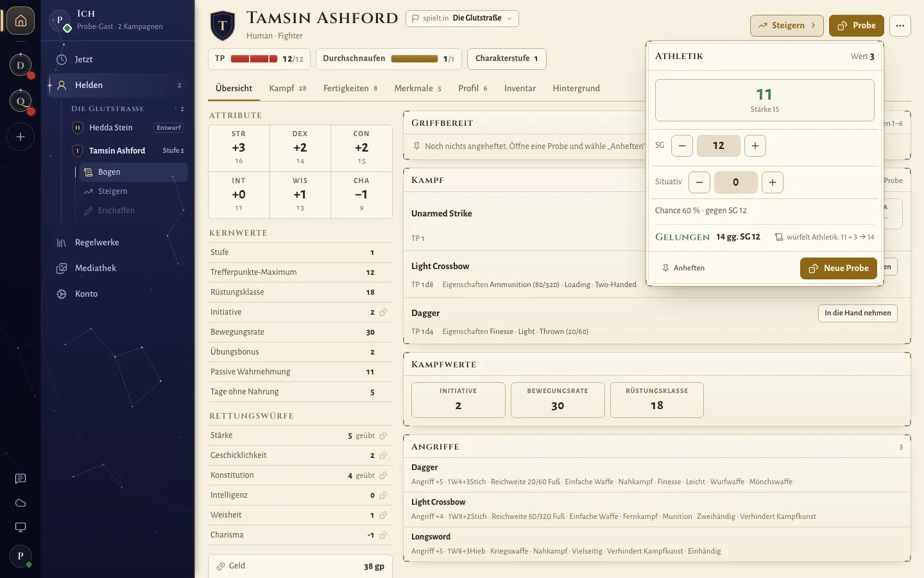Screen dimensions: 924x578
Task: Decrease the SG value with minus
Action: (x=682, y=146)
